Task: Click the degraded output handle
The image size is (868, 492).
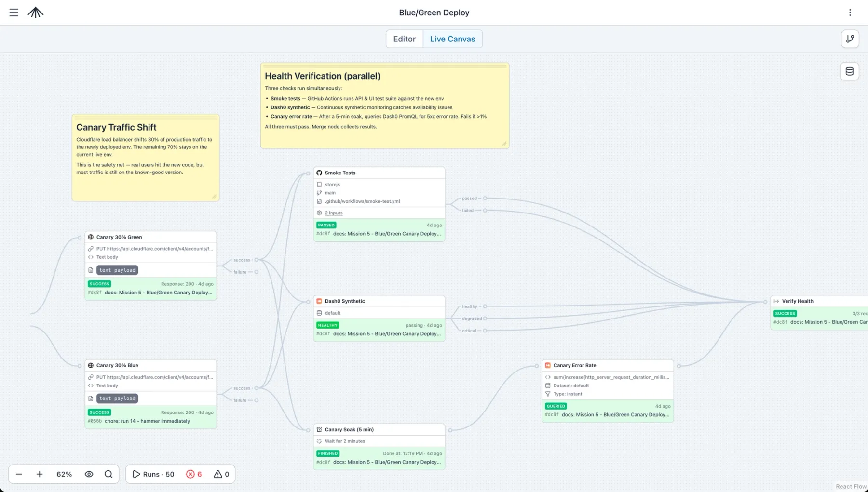Action: pyautogui.click(x=485, y=319)
